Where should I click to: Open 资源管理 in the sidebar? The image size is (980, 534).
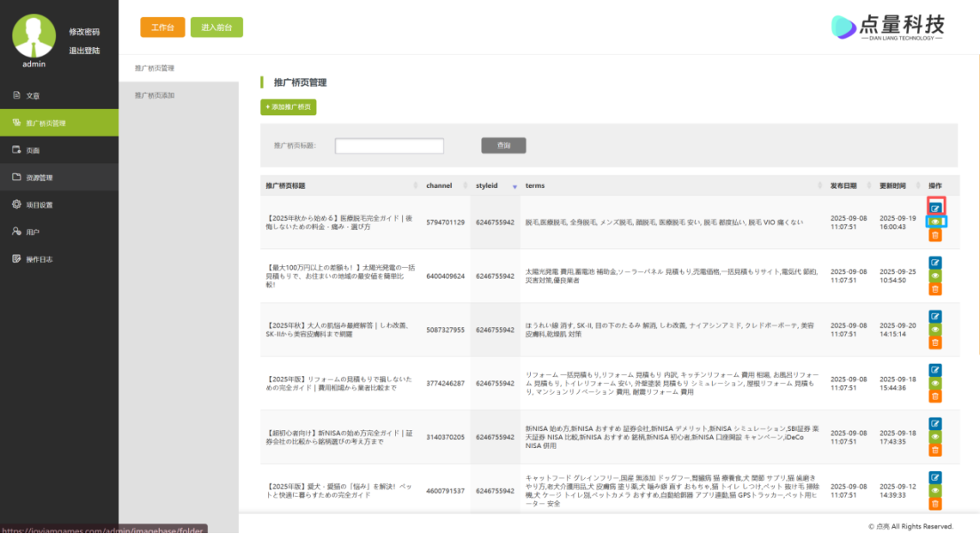coord(39,177)
